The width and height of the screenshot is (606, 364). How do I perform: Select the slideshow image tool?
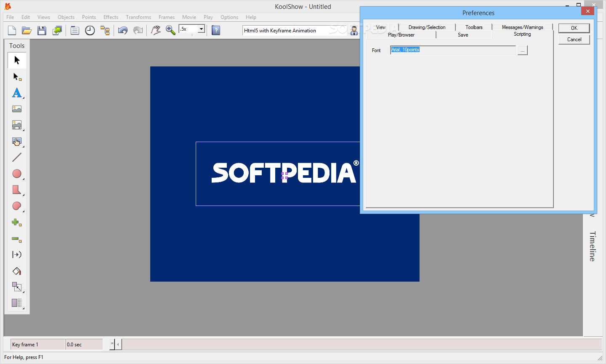point(17,125)
